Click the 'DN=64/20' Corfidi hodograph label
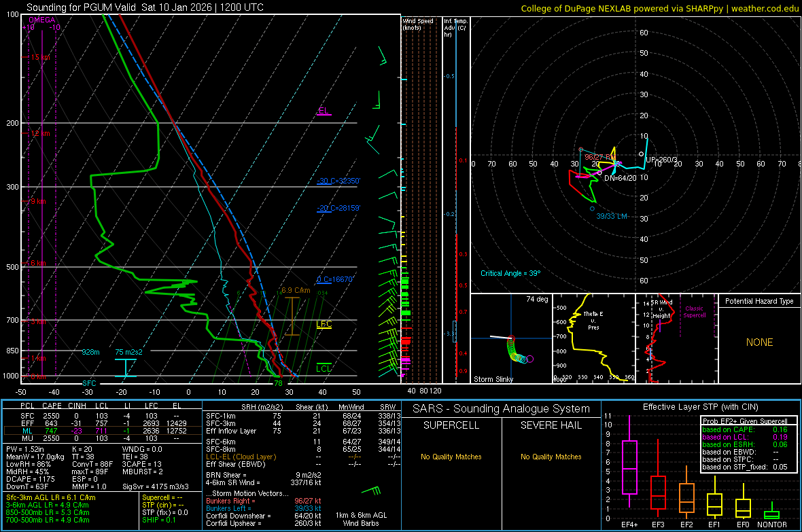The width and height of the screenshot is (802, 532). tap(621, 178)
